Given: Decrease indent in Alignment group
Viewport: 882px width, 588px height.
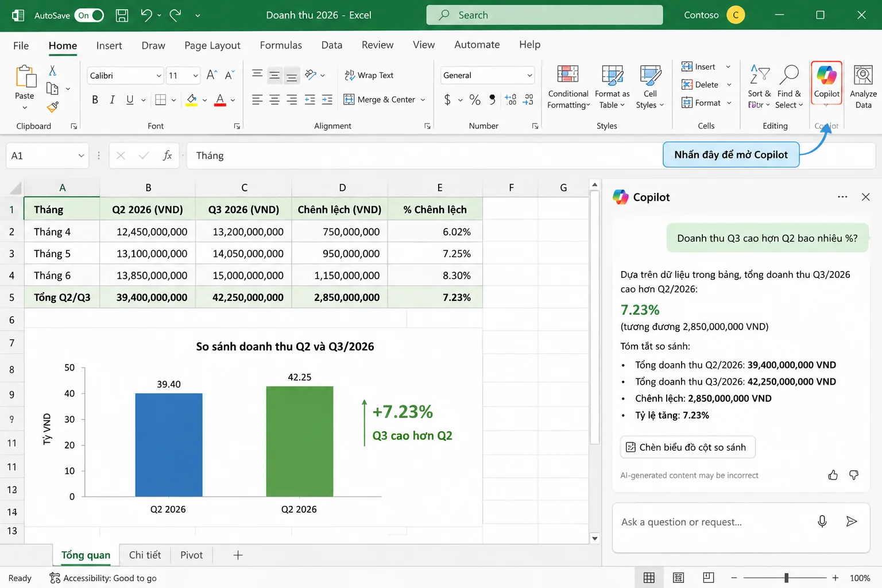Looking at the screenshot, I should pos(310,100).
